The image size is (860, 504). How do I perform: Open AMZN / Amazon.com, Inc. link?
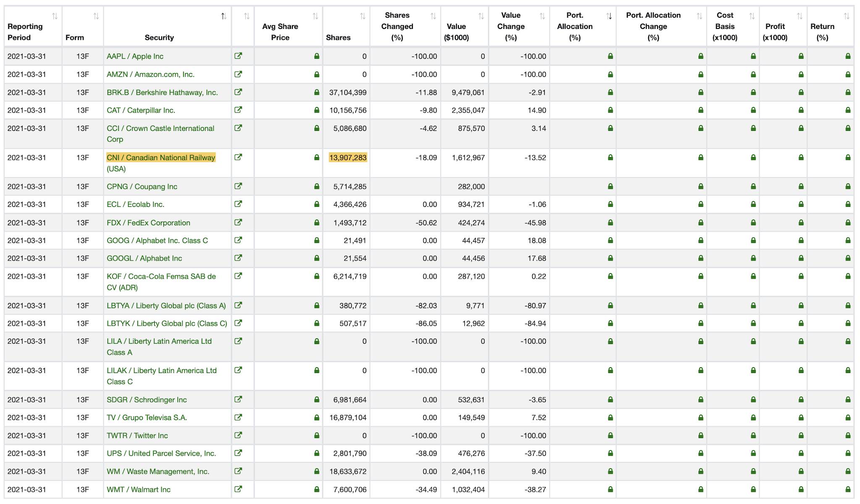point(150,74)
